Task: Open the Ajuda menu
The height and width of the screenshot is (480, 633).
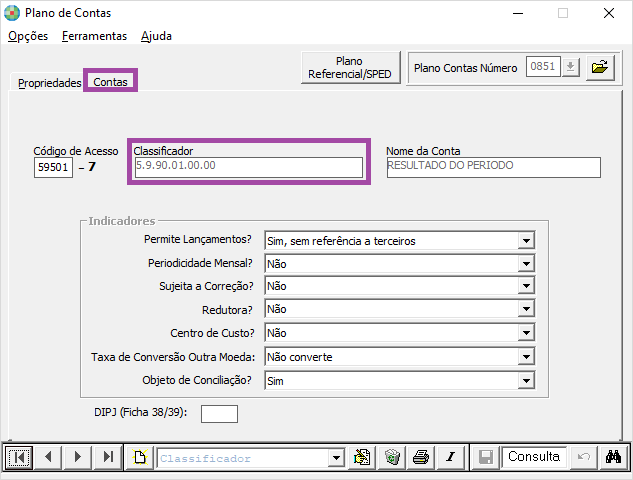Action: click(x=156, y=36)
